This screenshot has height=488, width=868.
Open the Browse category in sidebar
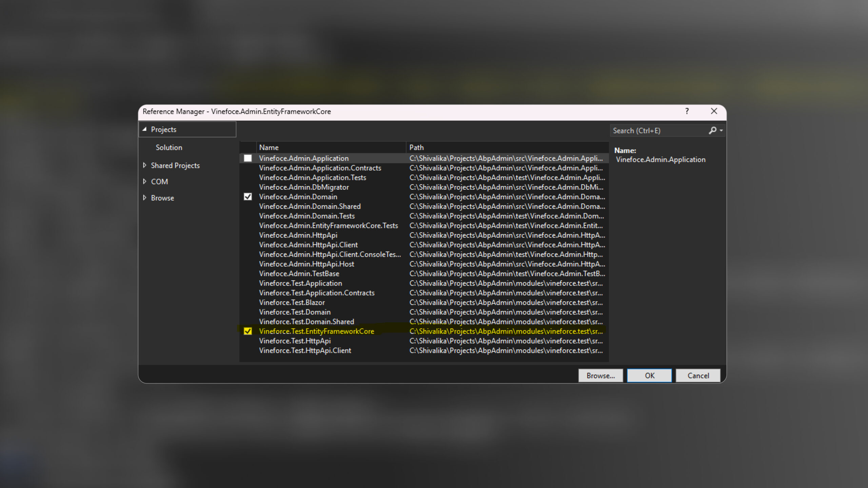162,198
